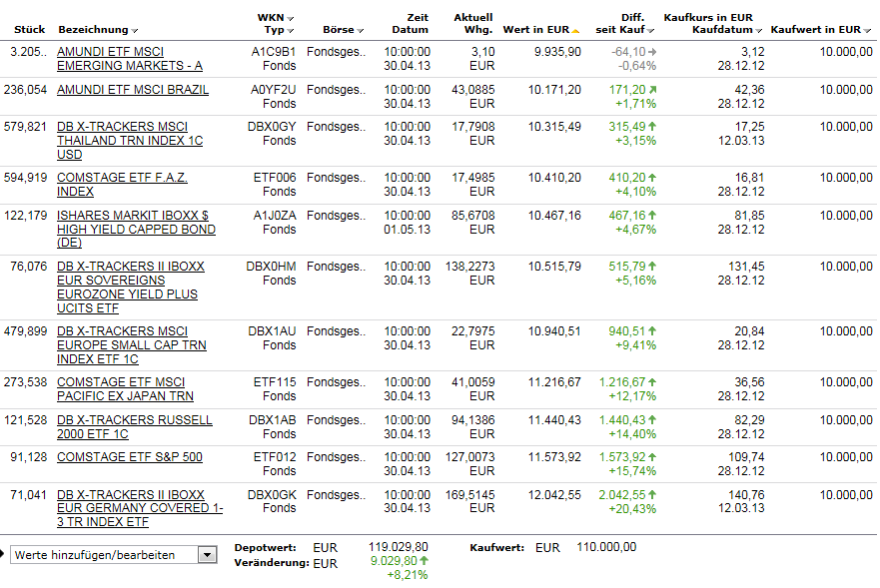Select WKN code DBX1AB
Screen dimensions: 880x588
click(x=273, y=419)
